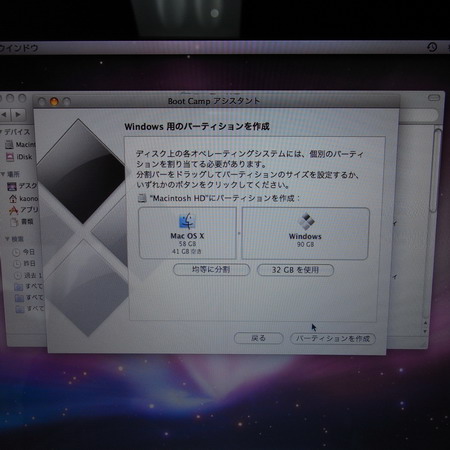Open the ウインドウ menu

[x=19, y=48]
